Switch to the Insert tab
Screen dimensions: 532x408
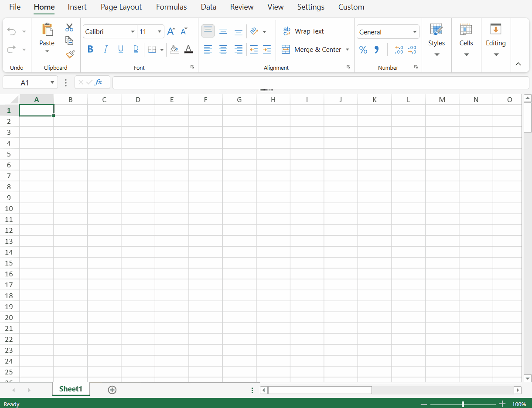77,7
